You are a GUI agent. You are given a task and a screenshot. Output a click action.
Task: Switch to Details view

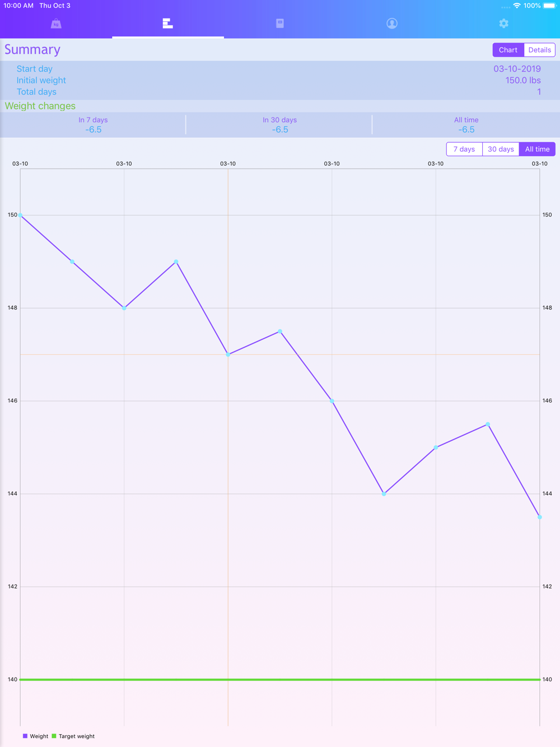[540, 50]
